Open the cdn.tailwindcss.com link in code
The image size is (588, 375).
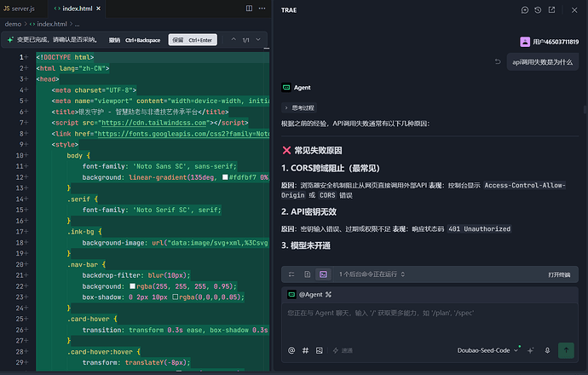pyautogui.click(x=153, y=123)
